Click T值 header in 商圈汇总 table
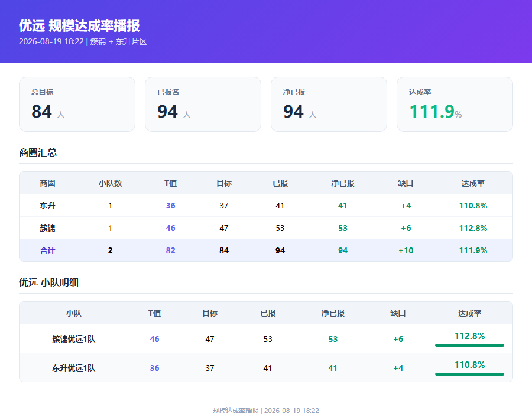Image resolution: width=532 pixels, height=417 pixels. click(170, 183)
